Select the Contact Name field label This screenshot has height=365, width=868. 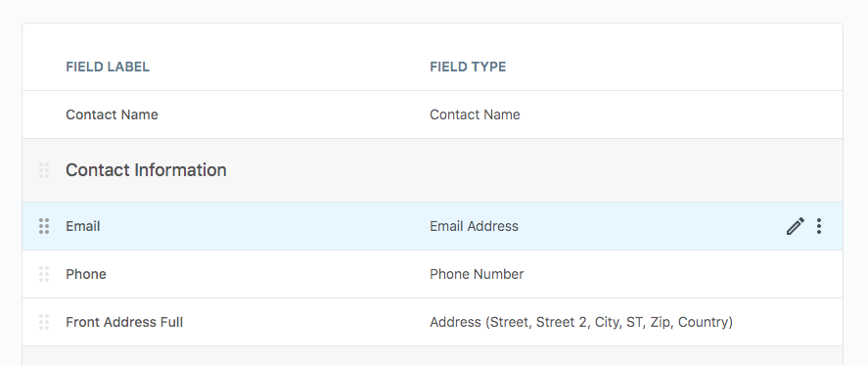point(112,114)
